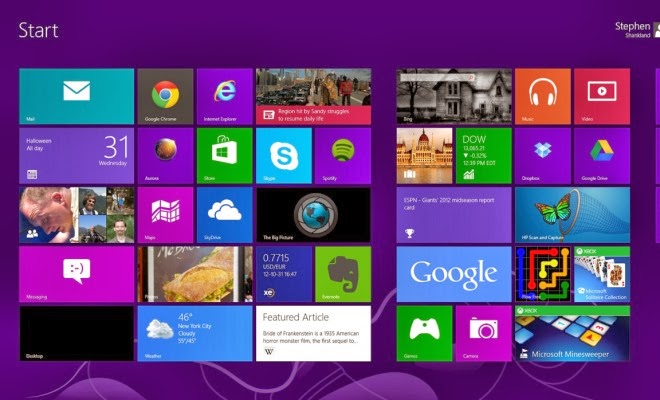This screenshot has width=660, height=400.
Task: Open the Weather tile for New York City
Action: [x=195, y=333]
